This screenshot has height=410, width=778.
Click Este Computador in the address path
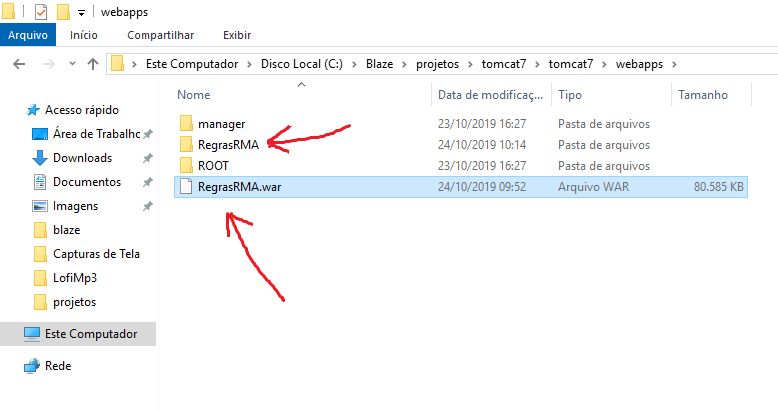pos(192,64)
